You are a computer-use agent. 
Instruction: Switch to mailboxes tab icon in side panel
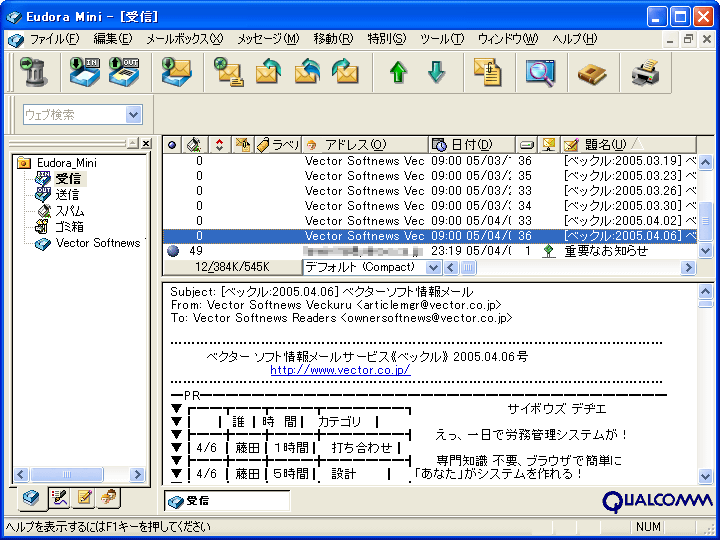coord(31,498)
